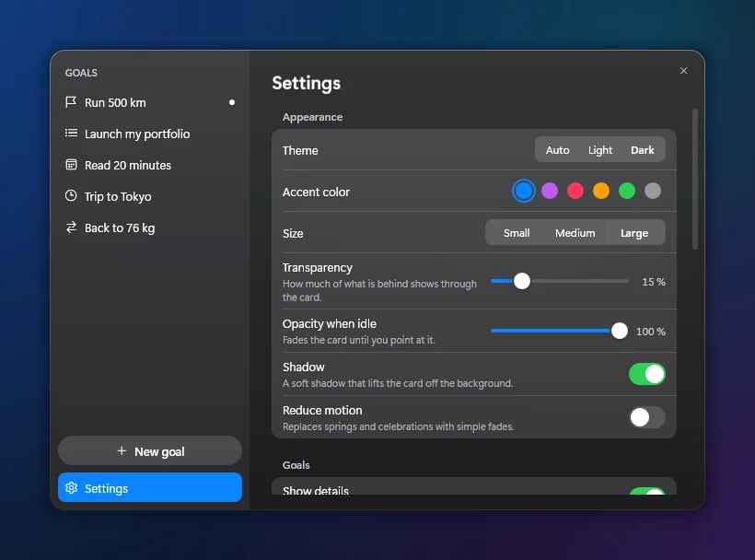This screenshot has width=755, height=560.
Task: Click 'Replaces springs and celebrations' description
Action: point(398,426)
